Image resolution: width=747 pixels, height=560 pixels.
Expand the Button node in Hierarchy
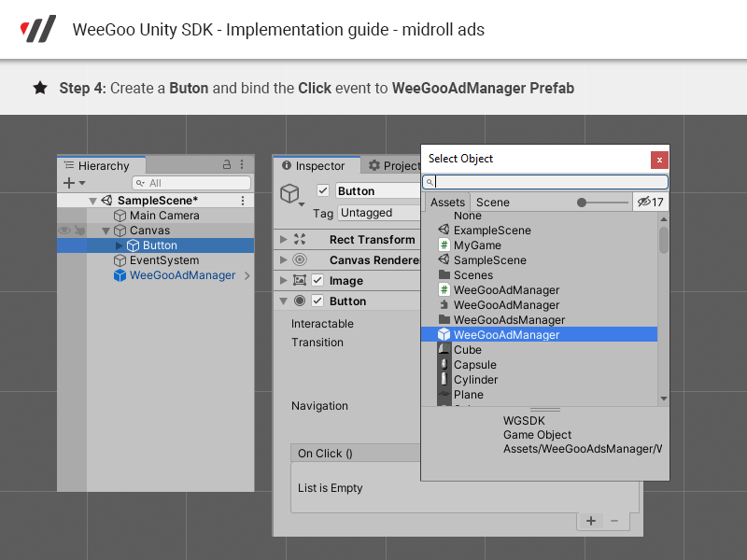point(120,245)
